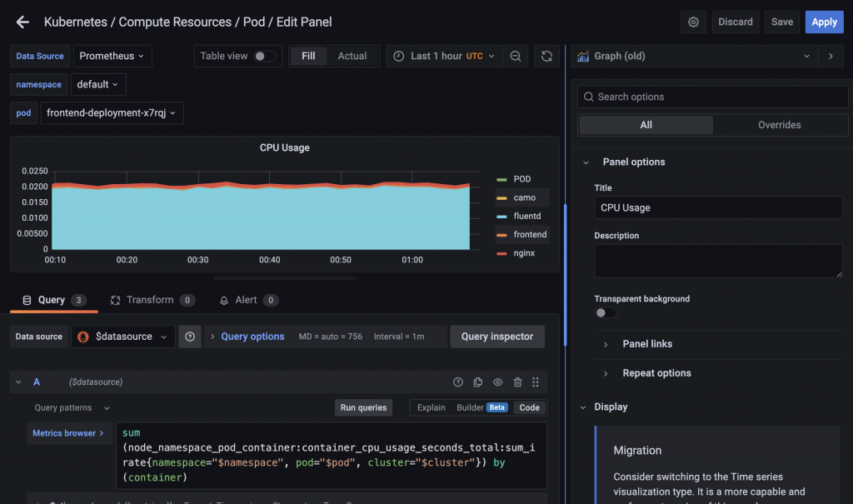Toggle nginx series in legend
Screen dimensions: 853x504
[x=524, y=253]
